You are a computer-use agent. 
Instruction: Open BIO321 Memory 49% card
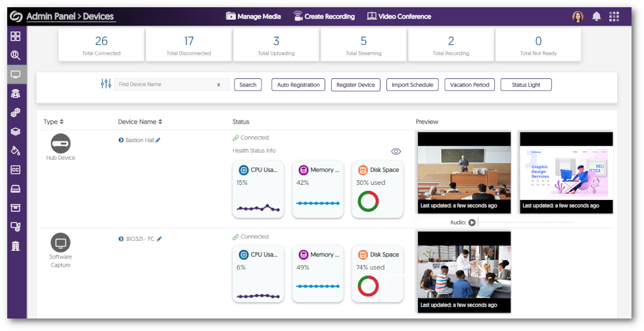pos(318,274)
